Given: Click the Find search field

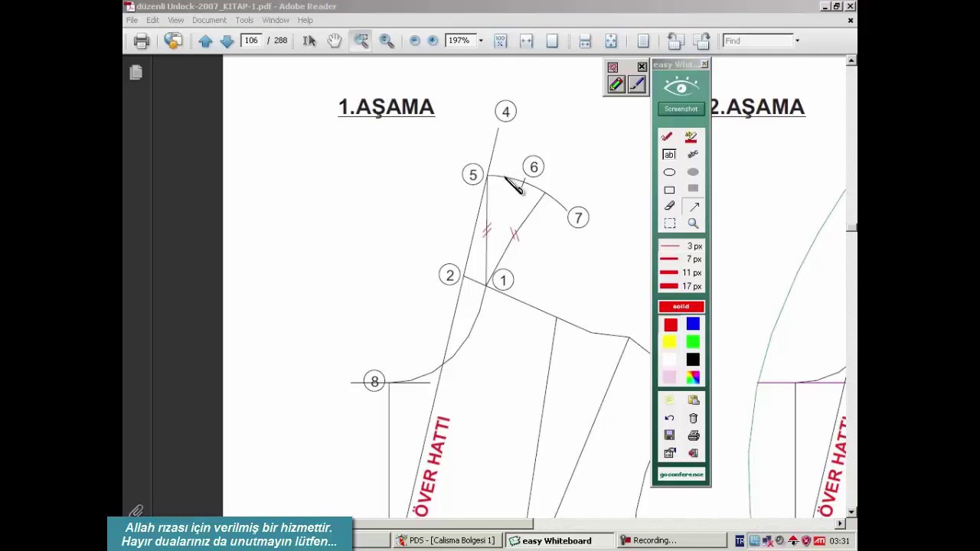Looking at the screenshot, I should click(x=757, y=41).
